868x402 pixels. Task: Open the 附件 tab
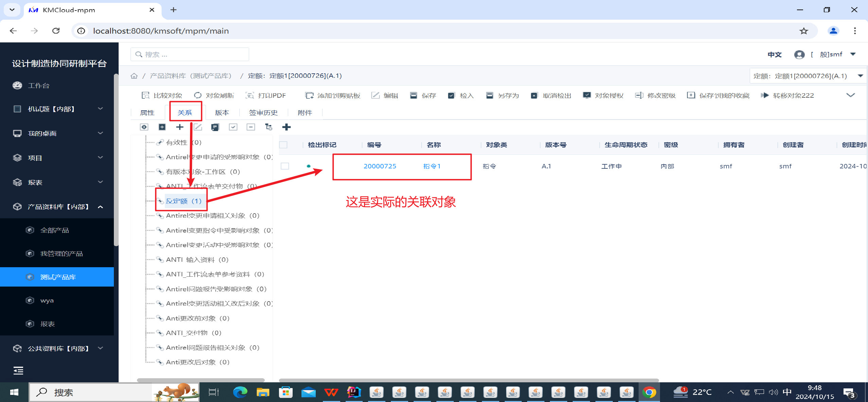click(305, 113)
